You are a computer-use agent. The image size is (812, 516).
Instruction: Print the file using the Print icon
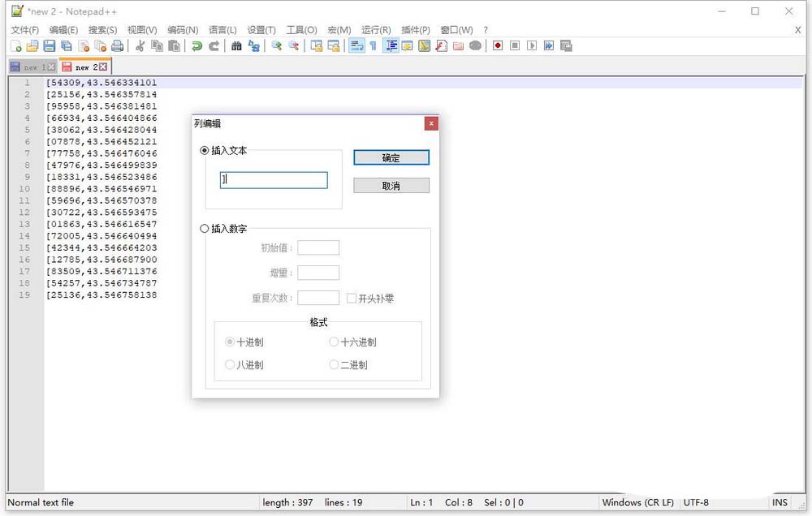coord(116,46)
